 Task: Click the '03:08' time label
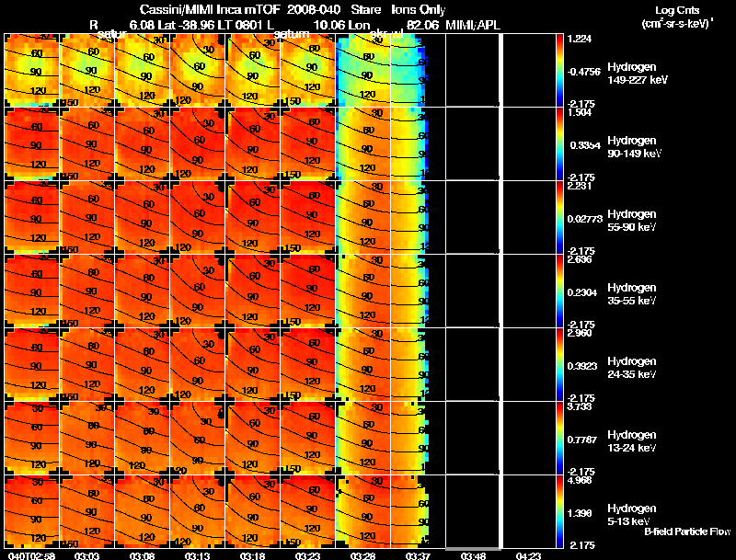pos(142,555)
